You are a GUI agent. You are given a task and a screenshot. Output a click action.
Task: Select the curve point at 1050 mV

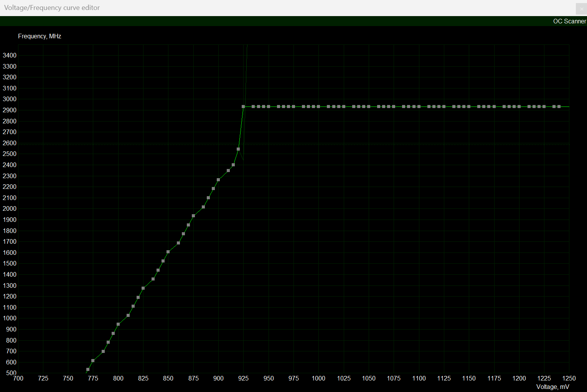(x=369, y=107)
